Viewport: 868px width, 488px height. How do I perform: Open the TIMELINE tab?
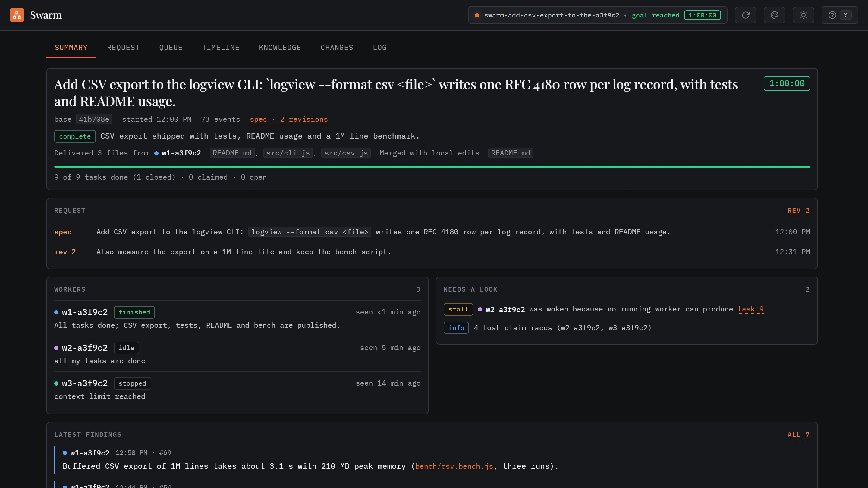[221, 48]
